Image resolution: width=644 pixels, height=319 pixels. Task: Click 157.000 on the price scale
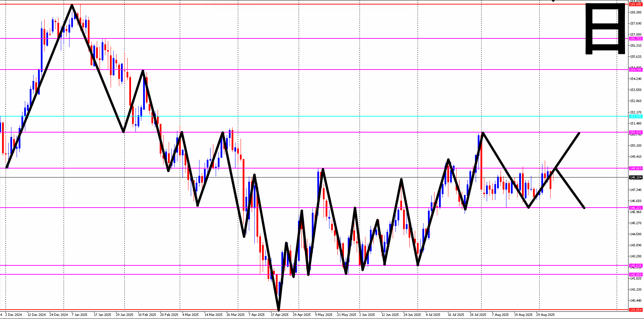(636, 35)
